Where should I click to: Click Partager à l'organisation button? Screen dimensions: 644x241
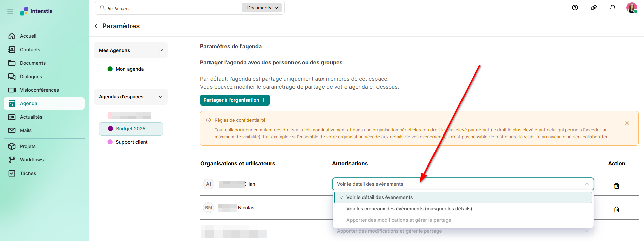point(235,100)
